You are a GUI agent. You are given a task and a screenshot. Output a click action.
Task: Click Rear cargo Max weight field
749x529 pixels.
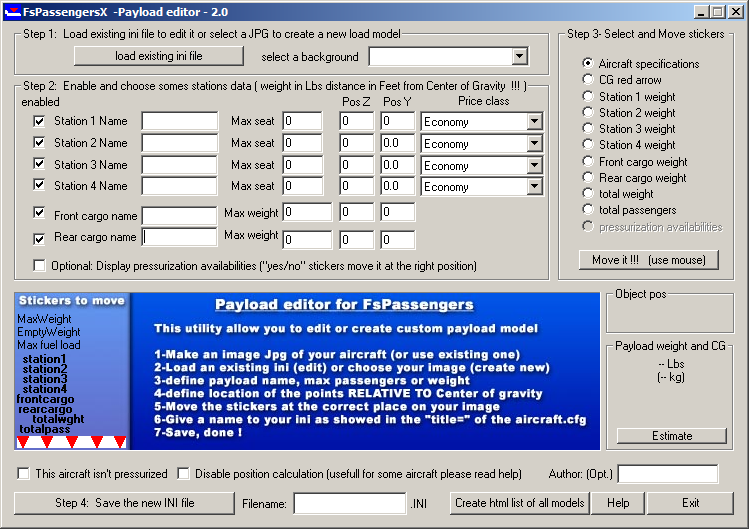point(307,239)
